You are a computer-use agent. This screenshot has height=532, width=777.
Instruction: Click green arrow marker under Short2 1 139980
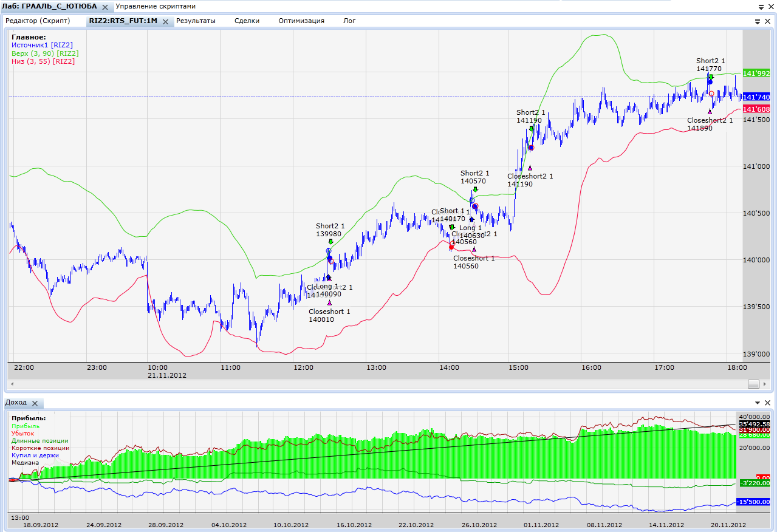(330, 242)
